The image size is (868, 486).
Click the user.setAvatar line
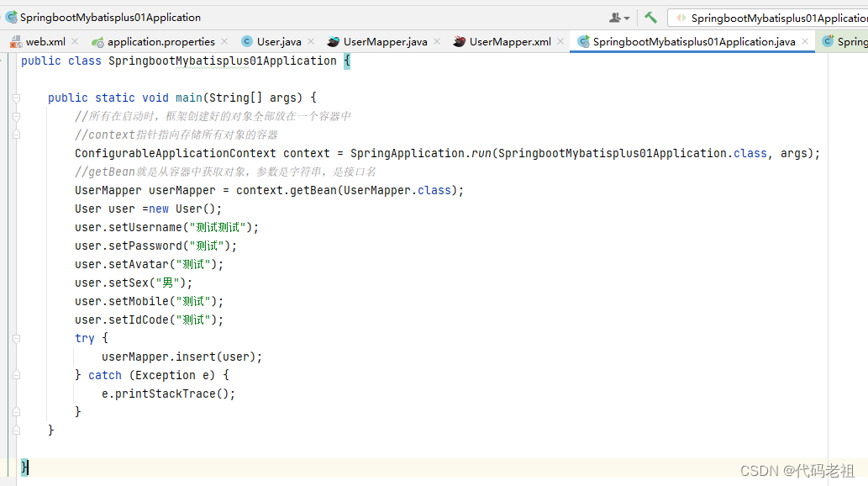coord(149,264)
